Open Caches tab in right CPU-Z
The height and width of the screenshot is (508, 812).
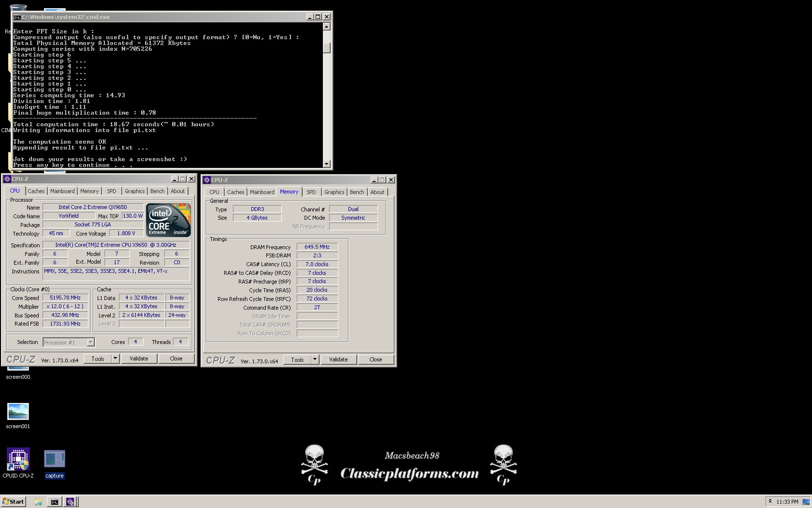coord(236,192)
